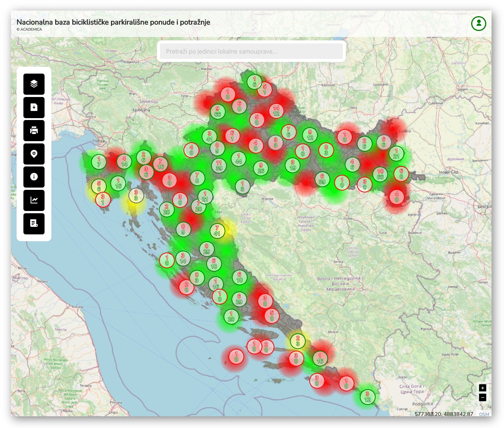This screenshot has height=428, width=504.
Task: Open the line chart statistics icon
Action: [34, 200]
